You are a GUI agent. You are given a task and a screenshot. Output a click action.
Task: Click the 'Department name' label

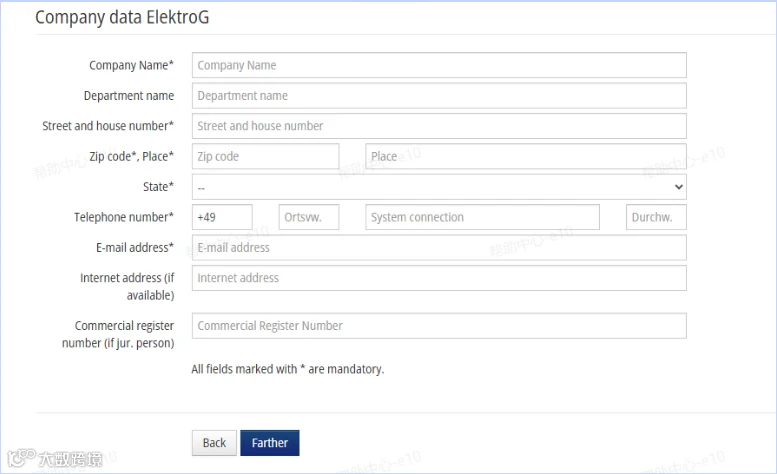129,96
